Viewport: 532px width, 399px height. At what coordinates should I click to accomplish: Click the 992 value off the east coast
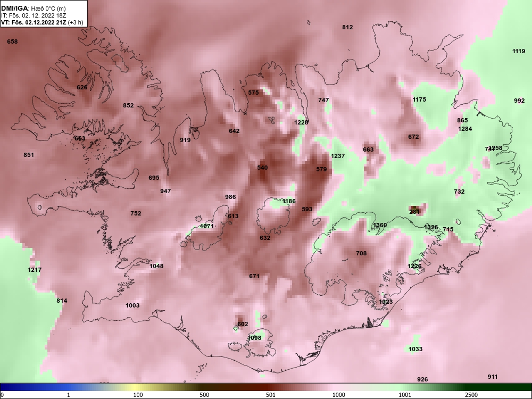(519, 101)
